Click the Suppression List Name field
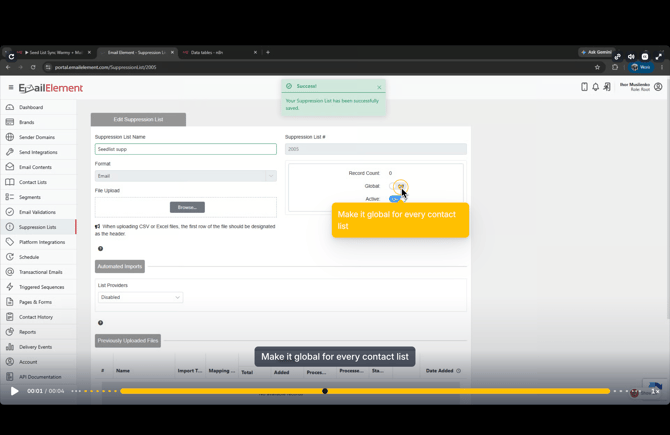This screenshot has height=435, width=670. tap(185, 149)
